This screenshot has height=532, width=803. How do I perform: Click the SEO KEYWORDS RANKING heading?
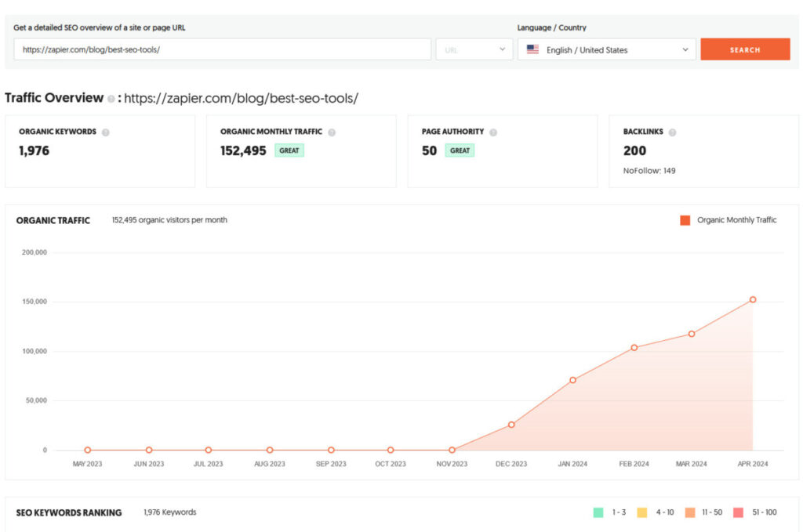[69, 512]
